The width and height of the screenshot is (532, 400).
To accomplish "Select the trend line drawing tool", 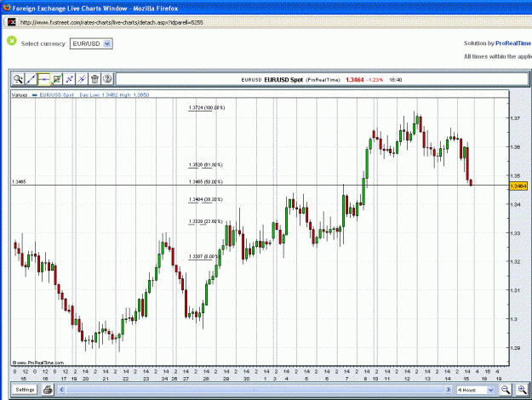I will [31, 79].
